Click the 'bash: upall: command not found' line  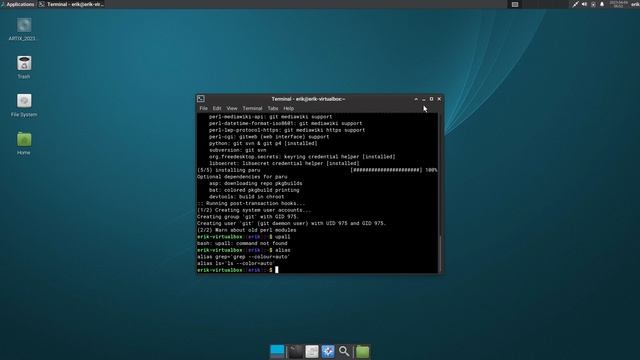click(x=242, y=243)
